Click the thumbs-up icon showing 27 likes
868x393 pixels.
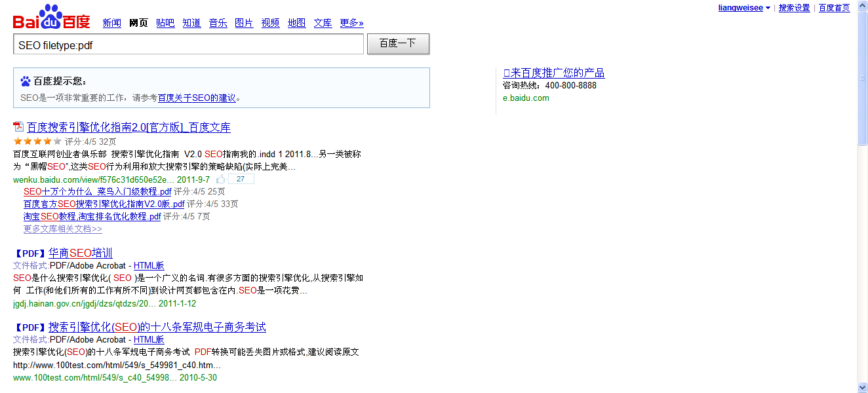pos(221,179)
